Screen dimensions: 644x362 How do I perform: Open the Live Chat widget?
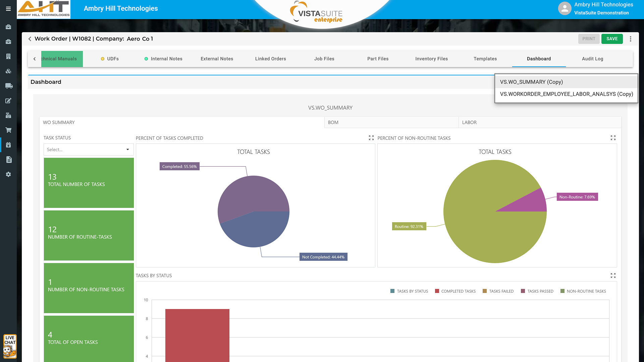(10, 346)
